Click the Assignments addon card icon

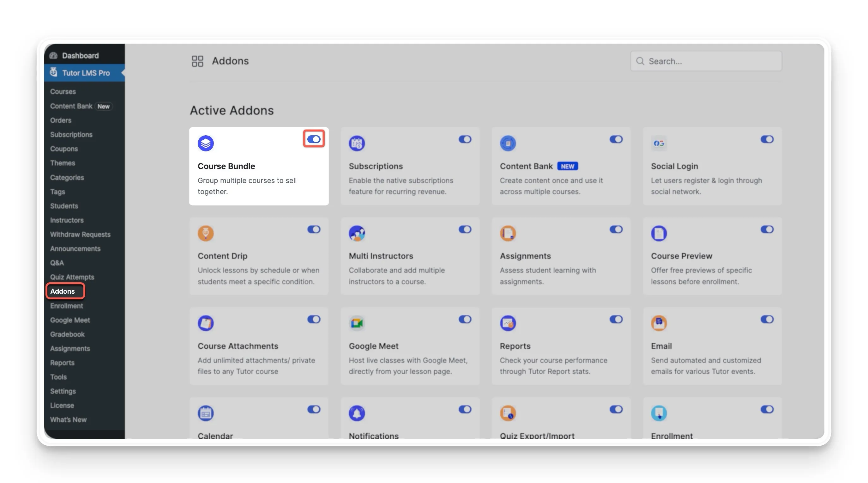pyautogui.click(x=508, y=233)
